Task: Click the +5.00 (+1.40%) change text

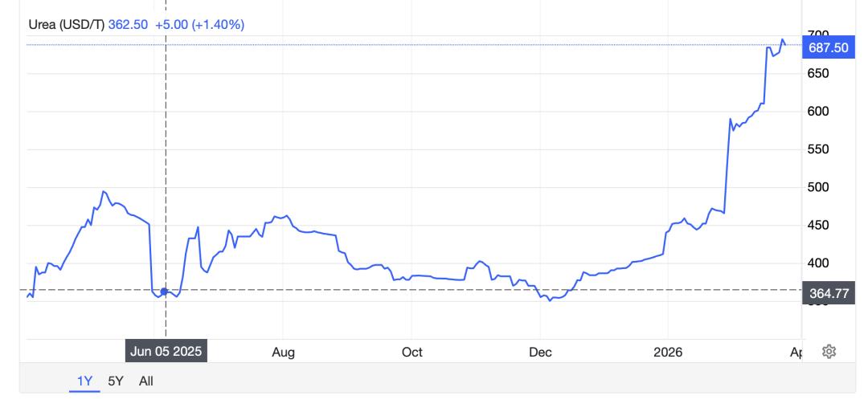Action: pos(200,24)
